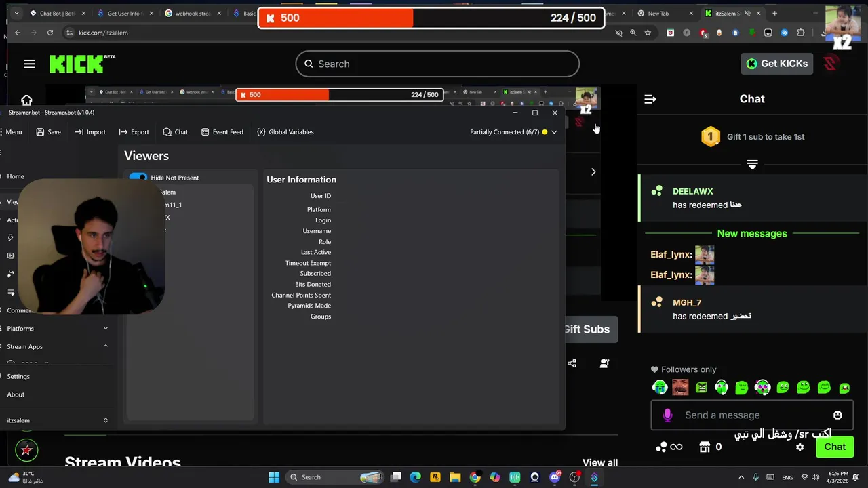
Task: Open Global Variables in Streamer.bot
Action: tap(285, 132)
